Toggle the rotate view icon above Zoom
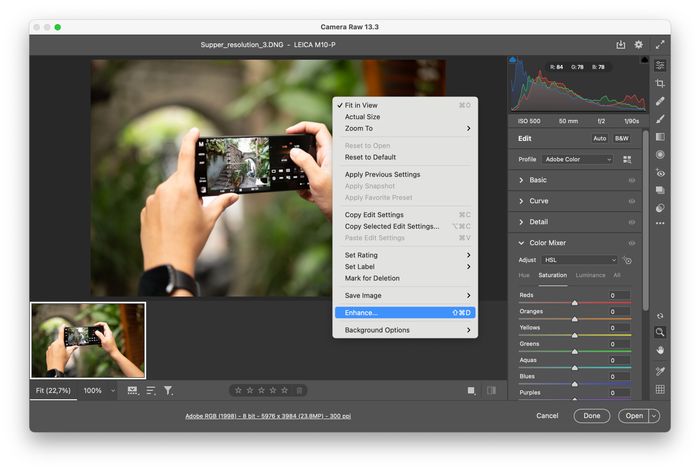This screenshot has width=700, height=471. 660,316
